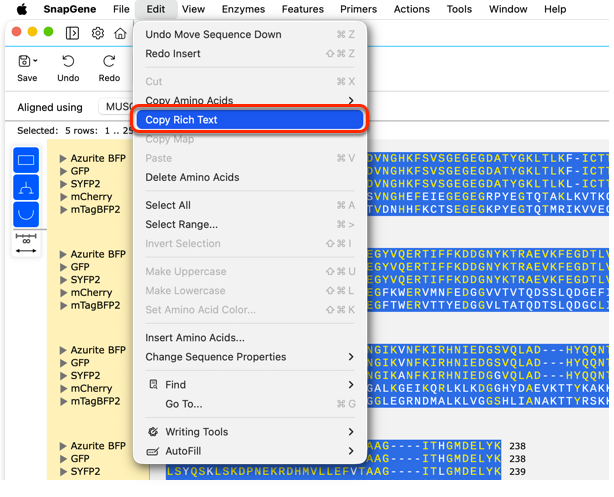The width and height of the screenshot is (614, 497).
Task: Open the Enzymes menu
Action: click(x=243, y=9)
